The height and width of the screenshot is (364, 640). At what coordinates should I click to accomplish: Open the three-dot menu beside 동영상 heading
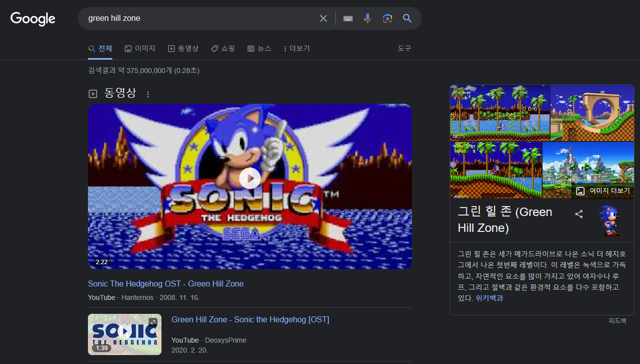pyautogui.click(x=148, y=94)
